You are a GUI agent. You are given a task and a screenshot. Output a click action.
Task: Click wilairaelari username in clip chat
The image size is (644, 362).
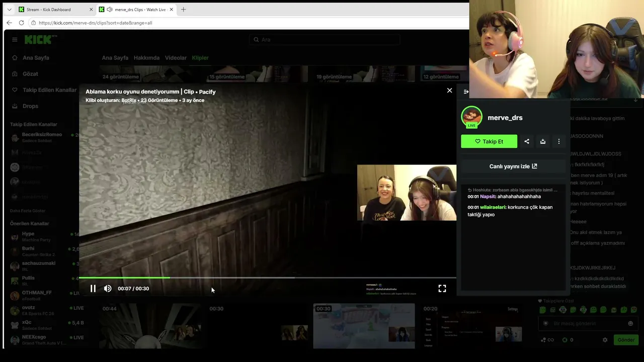(493, 207)
